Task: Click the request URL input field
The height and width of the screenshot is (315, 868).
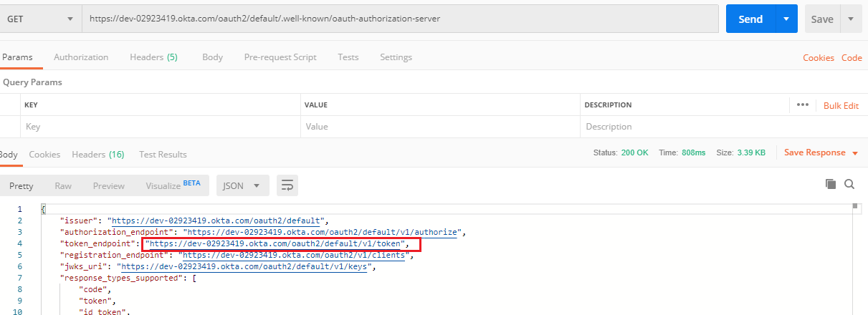Action: coord(400,19)
